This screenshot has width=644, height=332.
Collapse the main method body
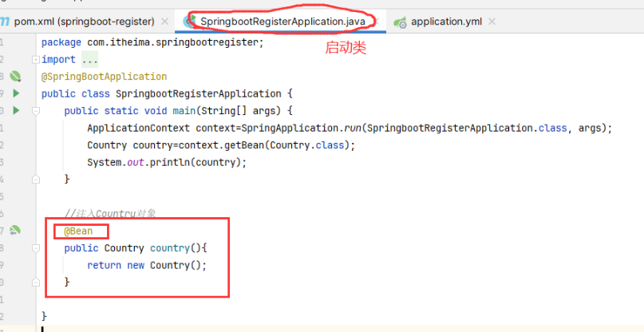[x=36, y=111]
